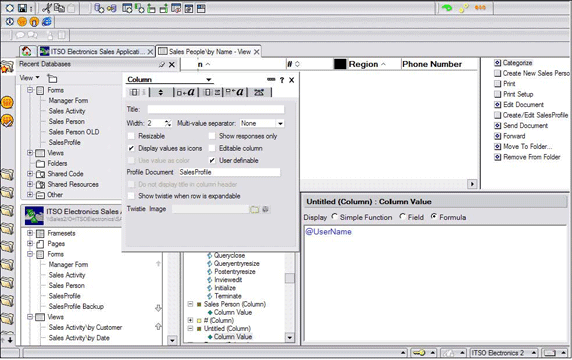Open the Sorting tab with up-down arrows
Viewport: 572px width, 360px height.
[x=161, y=93]
